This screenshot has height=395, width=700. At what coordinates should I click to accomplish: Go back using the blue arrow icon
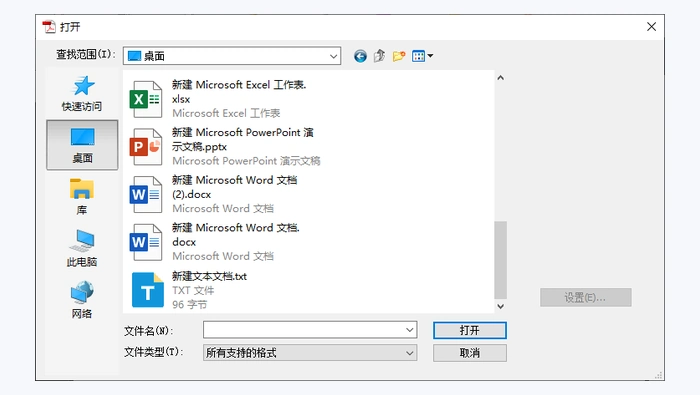pyautogui.click(x=360, y=56)
